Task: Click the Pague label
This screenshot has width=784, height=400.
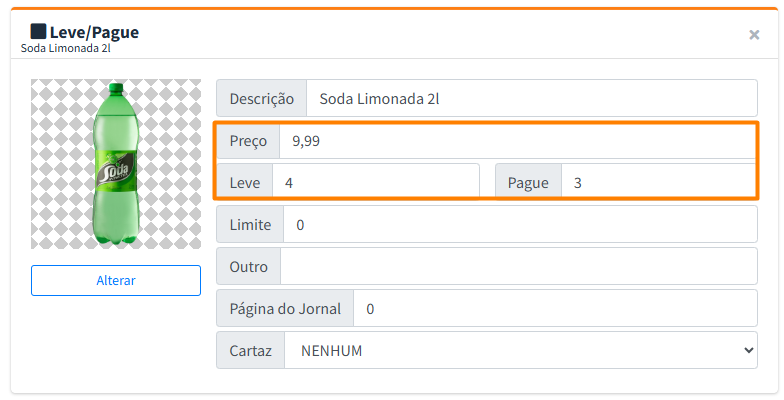Action: pyautogui.click(x=528, y=183)
